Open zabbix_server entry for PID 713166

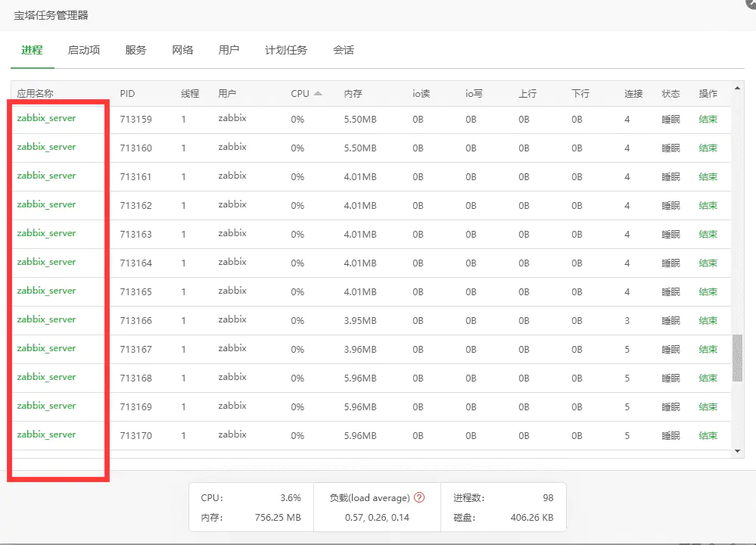click(x=46, y=319)
